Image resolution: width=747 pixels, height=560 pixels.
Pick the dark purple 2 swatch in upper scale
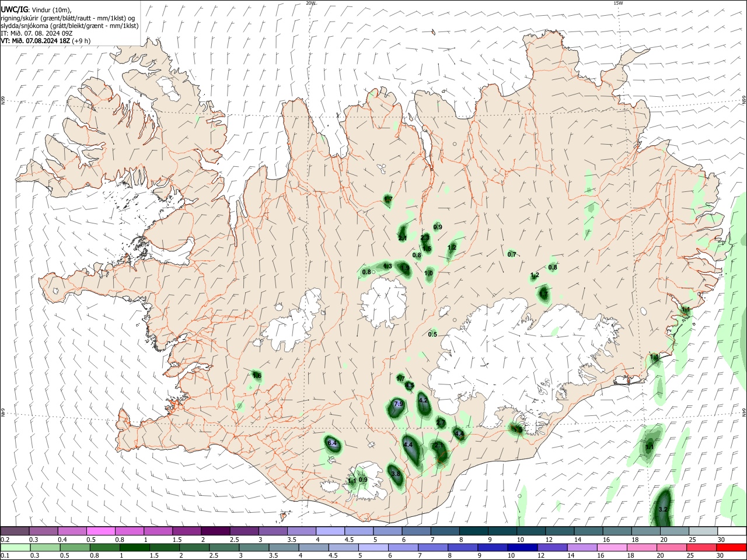(215, 531)
